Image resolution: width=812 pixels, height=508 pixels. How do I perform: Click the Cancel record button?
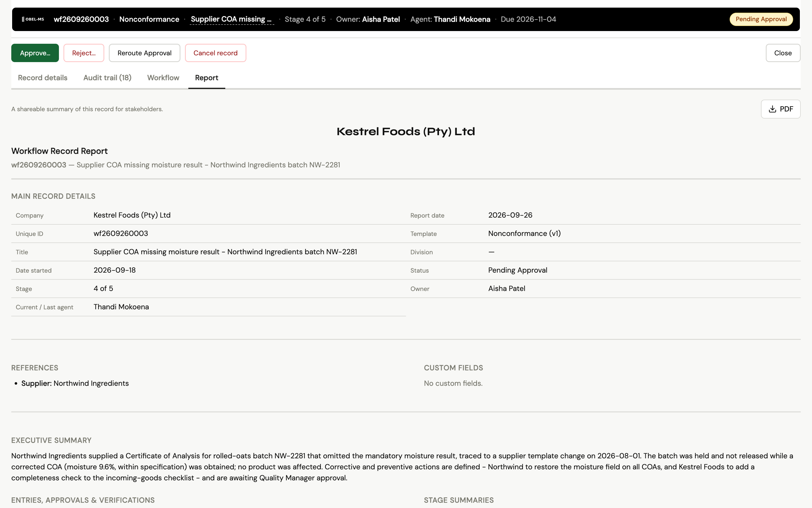(215, 53)
